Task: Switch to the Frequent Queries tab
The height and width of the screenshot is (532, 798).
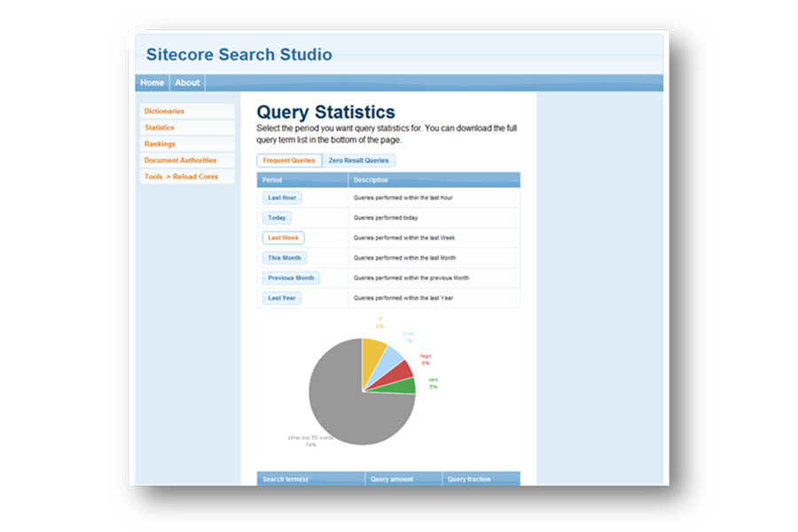Action: tap(288, 160)
